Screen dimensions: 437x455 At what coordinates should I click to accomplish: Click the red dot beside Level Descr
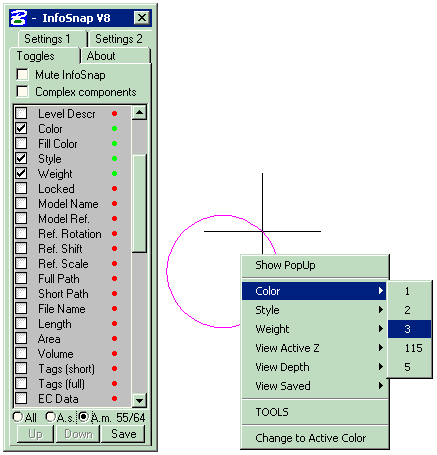[x=114, y=114]
